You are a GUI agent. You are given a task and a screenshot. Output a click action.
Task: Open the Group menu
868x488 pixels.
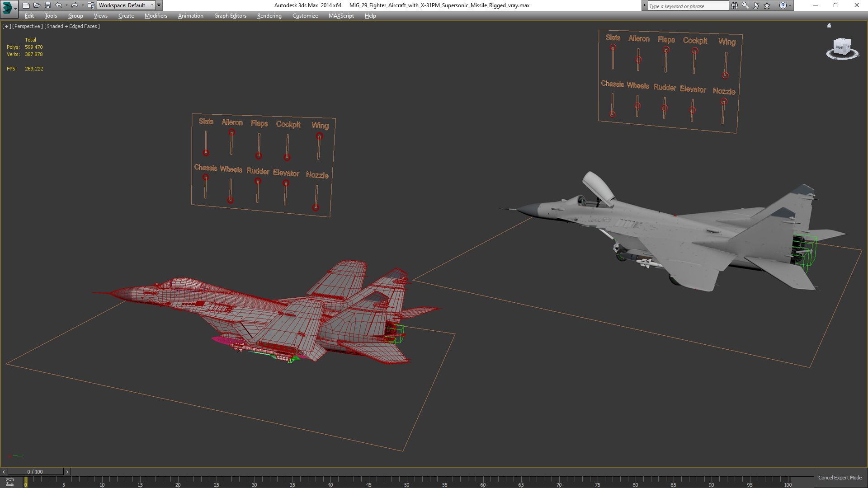coord(75,16)
